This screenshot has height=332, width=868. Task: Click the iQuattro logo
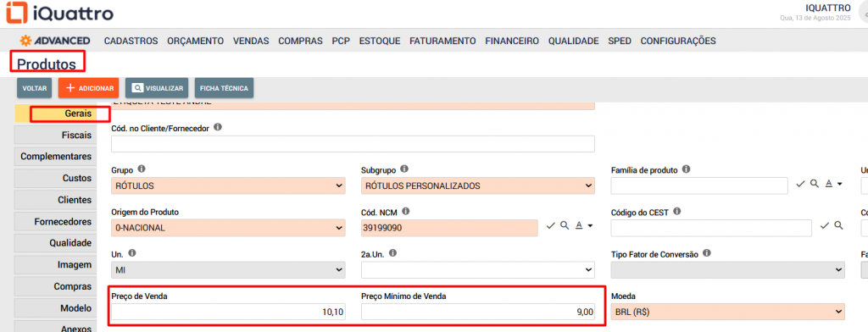(x=60, y=14)
